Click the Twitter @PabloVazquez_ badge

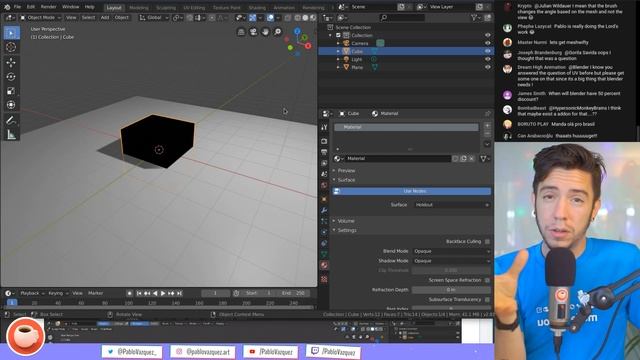coord(132,351)
